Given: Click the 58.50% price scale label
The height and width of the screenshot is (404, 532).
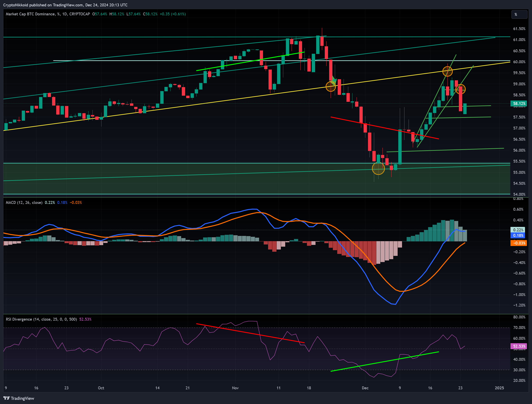Looking at the screenshot, I should [x=519, y=95].
